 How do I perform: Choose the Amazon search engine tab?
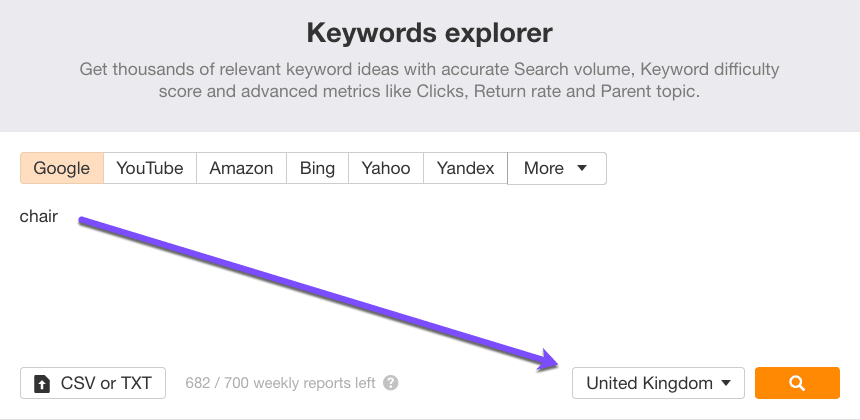click(241, 168)
